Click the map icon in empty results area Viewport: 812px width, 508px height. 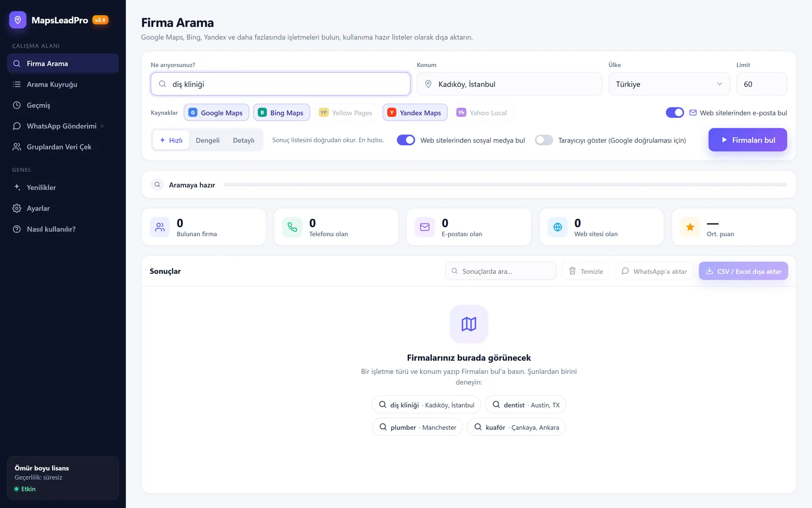[x=469, y=324]
